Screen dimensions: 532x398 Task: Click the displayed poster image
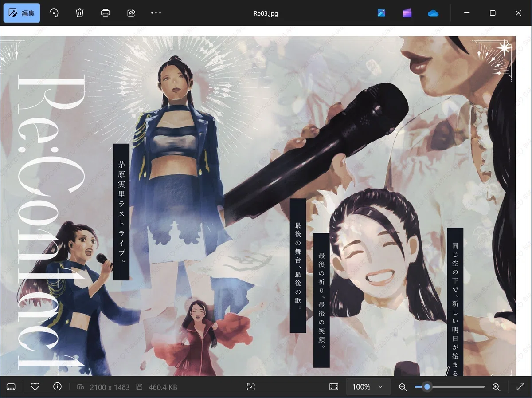[x=258, y=206]
